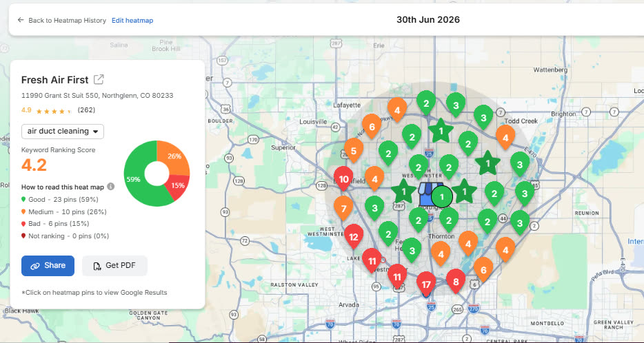This screenshot has height=343, width=644.
Task: Click the 30th Jun 2026 date heading
Action: coord(428,20)
